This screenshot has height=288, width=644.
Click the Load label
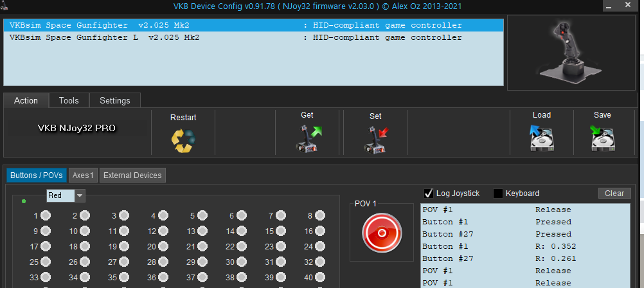pos(542,115)
